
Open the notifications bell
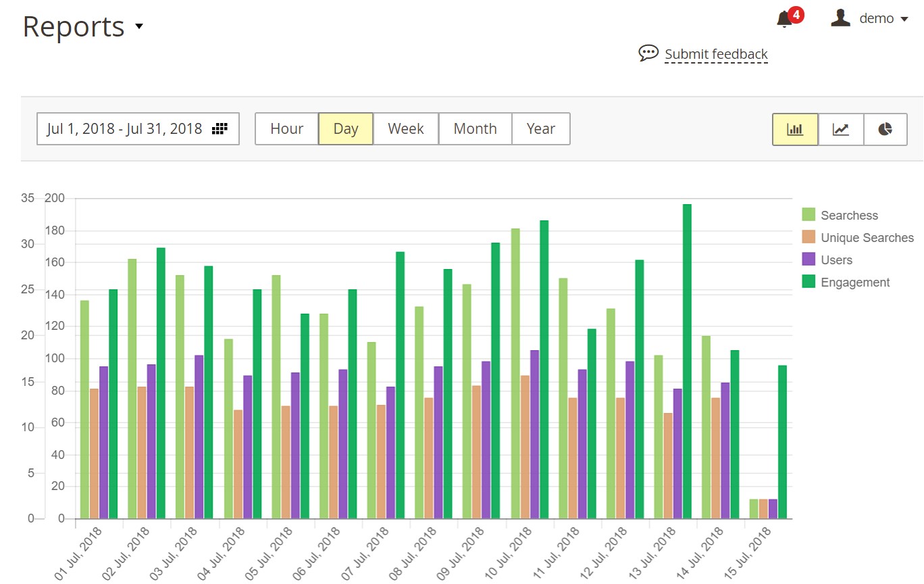click(784, 20)
